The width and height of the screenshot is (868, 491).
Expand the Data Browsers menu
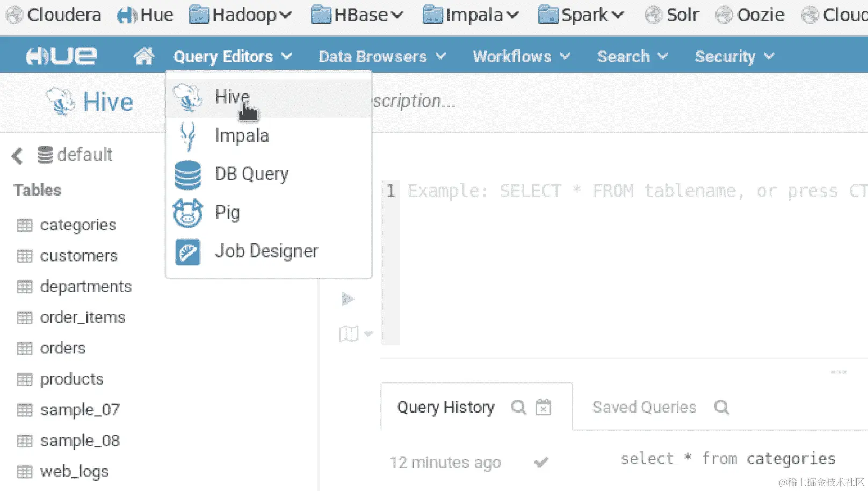(382, 56)
